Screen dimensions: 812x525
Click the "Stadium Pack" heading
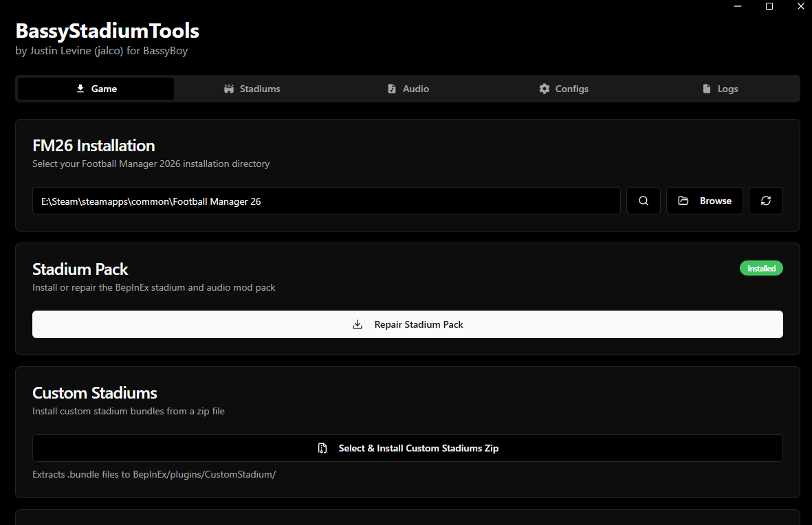click(80, 269)
